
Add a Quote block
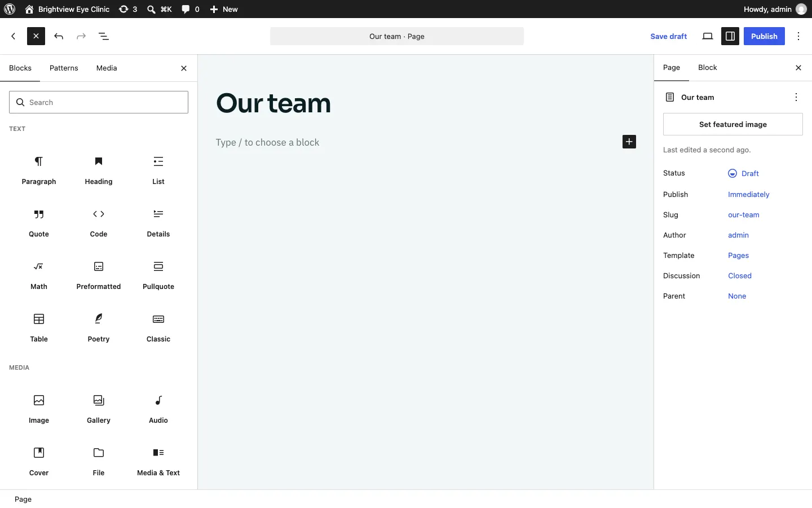[39, 224]
